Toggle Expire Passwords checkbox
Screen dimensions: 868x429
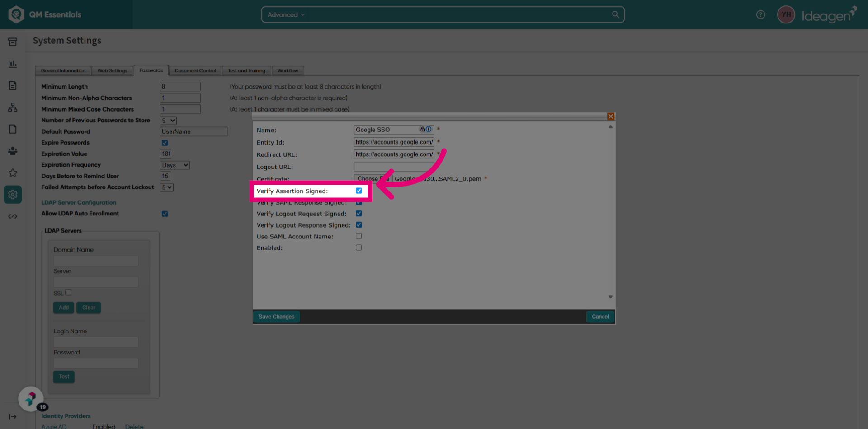165,143
